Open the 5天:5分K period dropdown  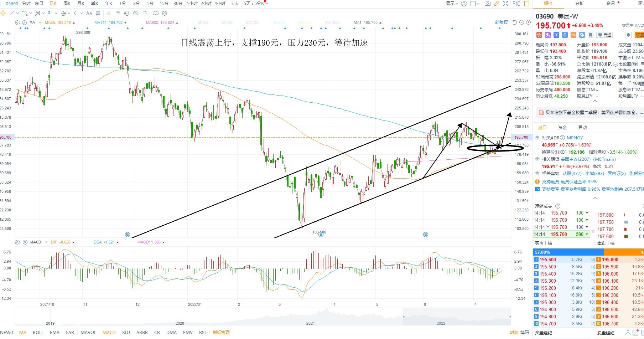pos(256,4)
